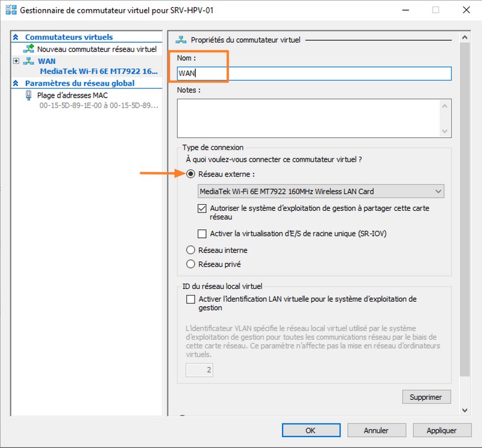Click the Nom text field containing WAN
482x448 pixels.
[314, 73]
